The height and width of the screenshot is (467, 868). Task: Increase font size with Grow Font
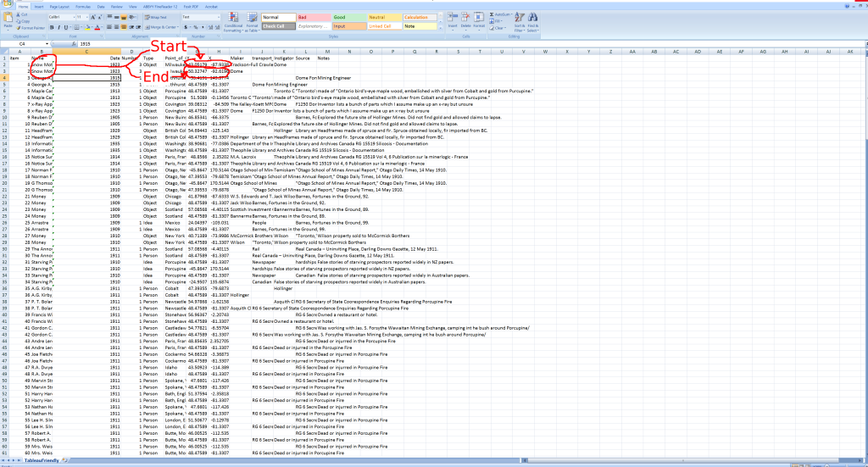93,17
